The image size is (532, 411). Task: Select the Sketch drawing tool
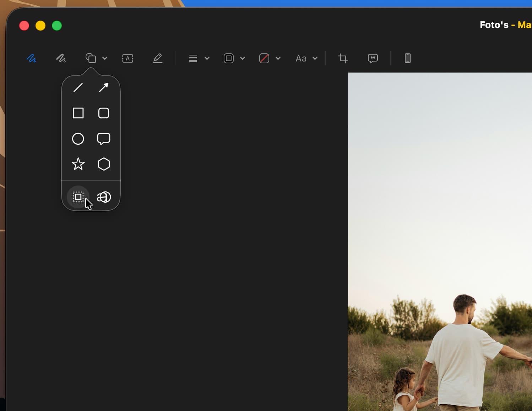click(x=32, y=58)
